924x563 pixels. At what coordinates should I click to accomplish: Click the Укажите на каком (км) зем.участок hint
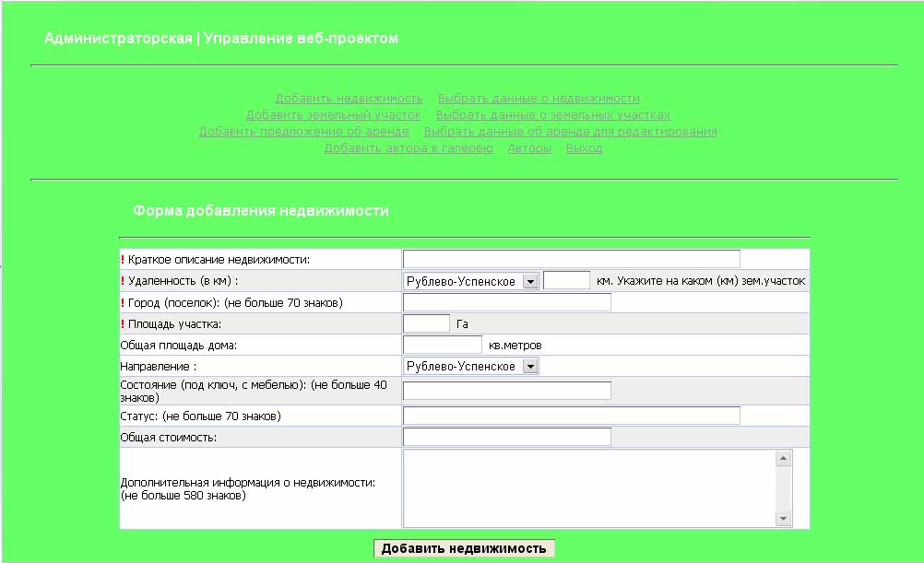coord(711,281)
